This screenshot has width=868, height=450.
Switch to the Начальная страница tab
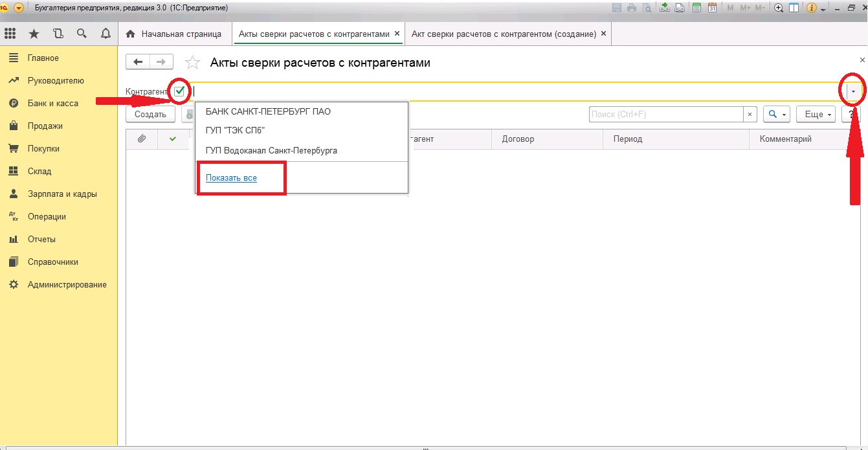(x=174, y=34)
